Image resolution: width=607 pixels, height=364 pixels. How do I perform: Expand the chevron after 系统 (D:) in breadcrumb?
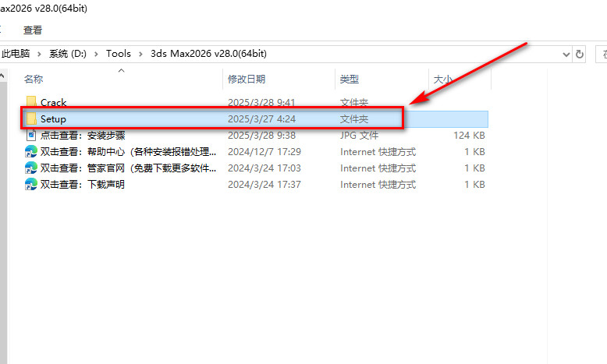96,54
